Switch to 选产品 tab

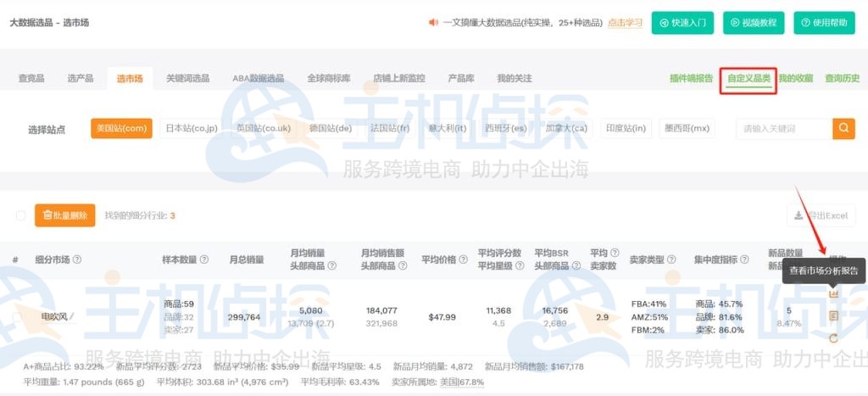coord(81,79)
